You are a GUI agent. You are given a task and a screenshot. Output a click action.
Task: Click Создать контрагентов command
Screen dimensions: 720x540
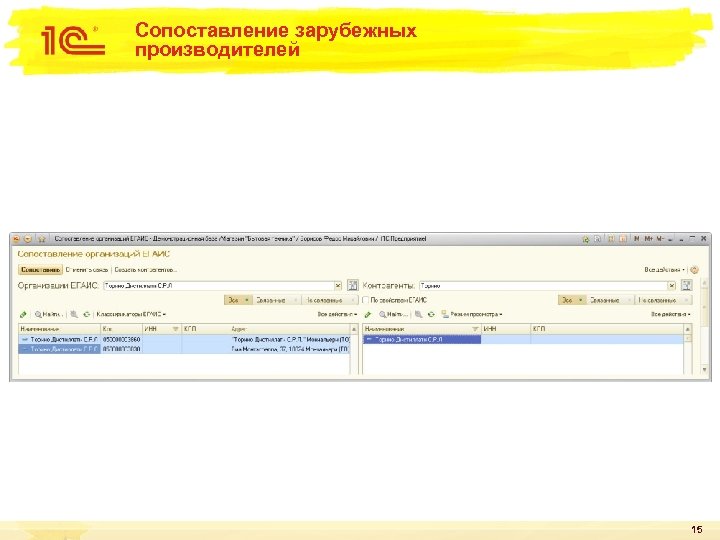pos(146,270)
